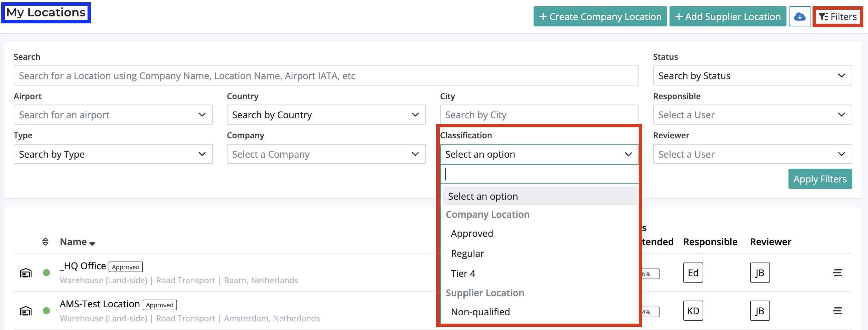The image size is (868, 330).
Task: Click the Responsible column header
Action: [710, 242]
